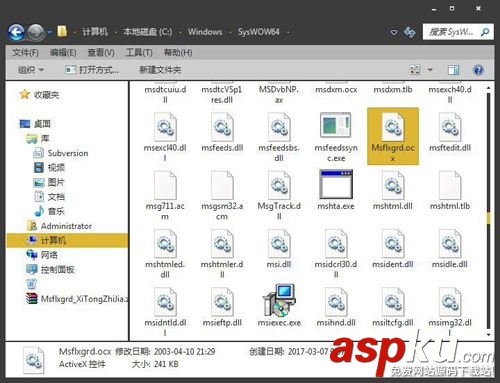The width and height of the screenshot is (500, 383).
Task: Click the file list scroll down arrow
Action: pos(489,334)
